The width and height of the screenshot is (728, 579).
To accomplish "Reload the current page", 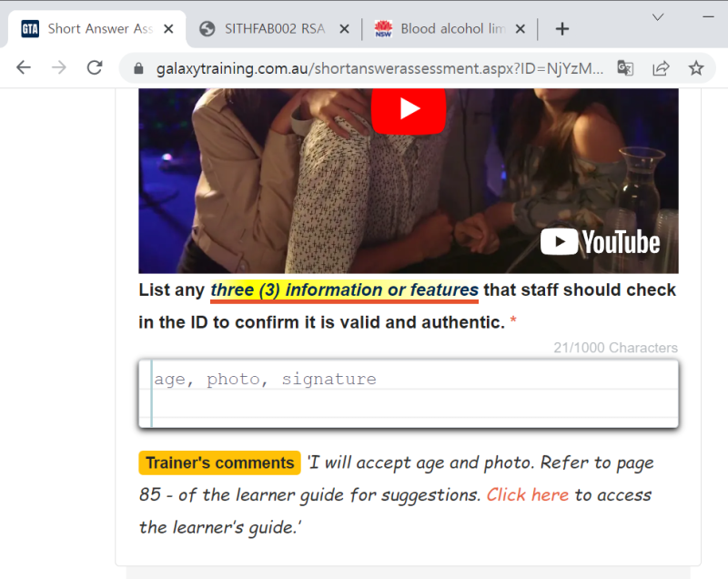I will 95,67.
